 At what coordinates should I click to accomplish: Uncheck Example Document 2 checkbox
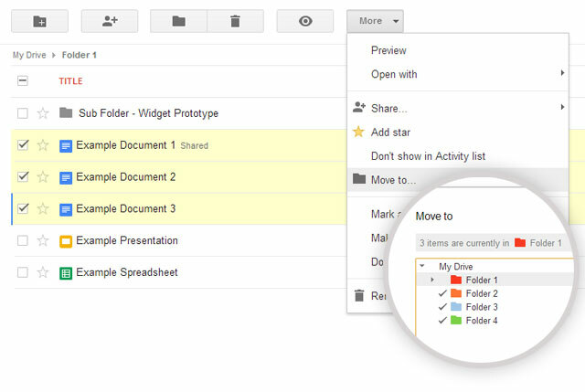click(23, 176)
